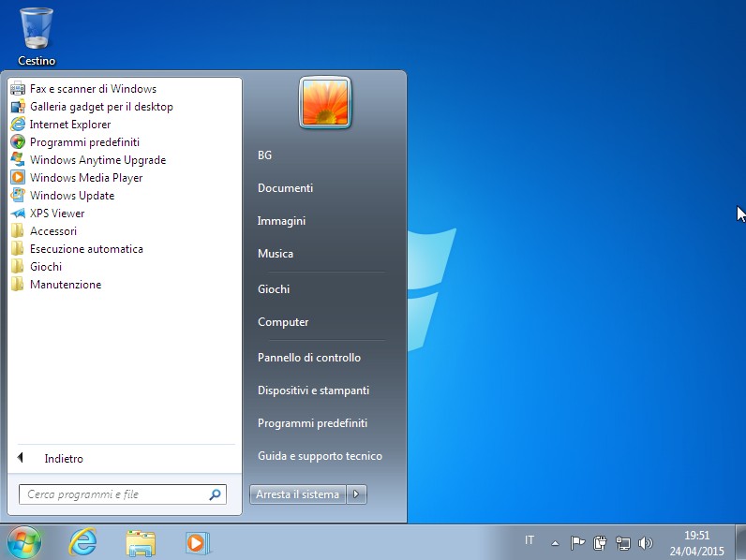Click the Action Center flag tray icon
Viewport: 746px width, 560px height.
tap(577, 542)
